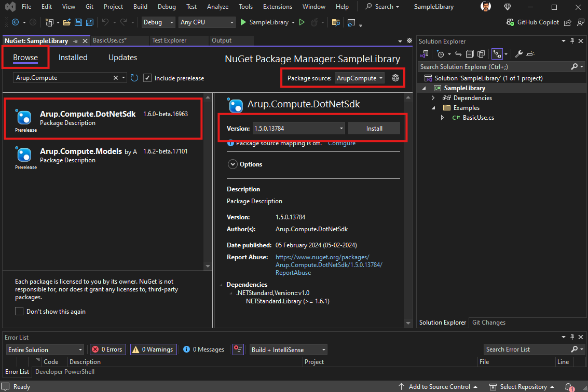Switch to the Installed tab
Viewport: 588px width, 392px height.
tap(73, 58)
